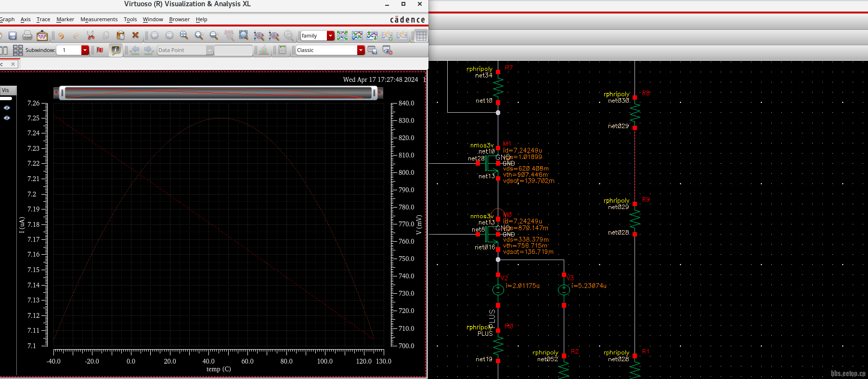Click the Y-zoom pulse magnifier icon

pyautogui.click(x=274, y=36)
